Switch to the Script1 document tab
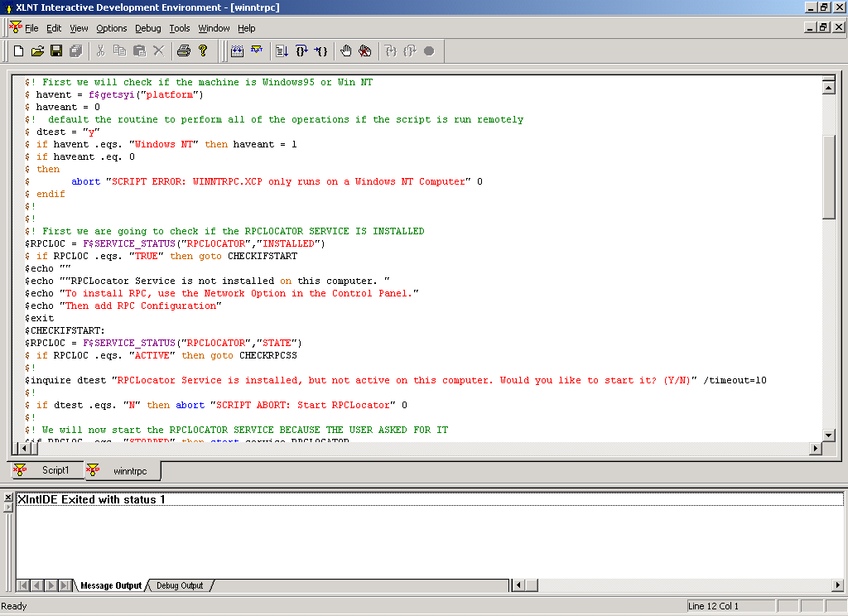Screen dimensions: 848x616 [46, 470]
